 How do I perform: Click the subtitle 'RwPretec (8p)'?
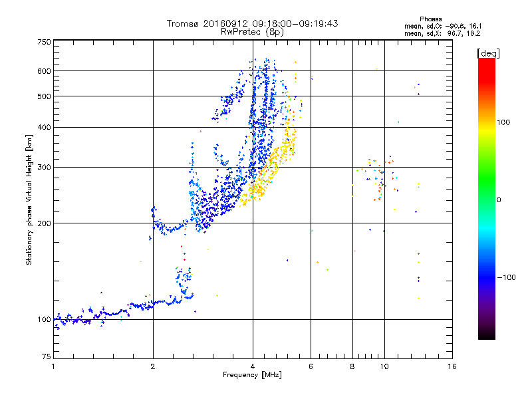click(252, 32)
